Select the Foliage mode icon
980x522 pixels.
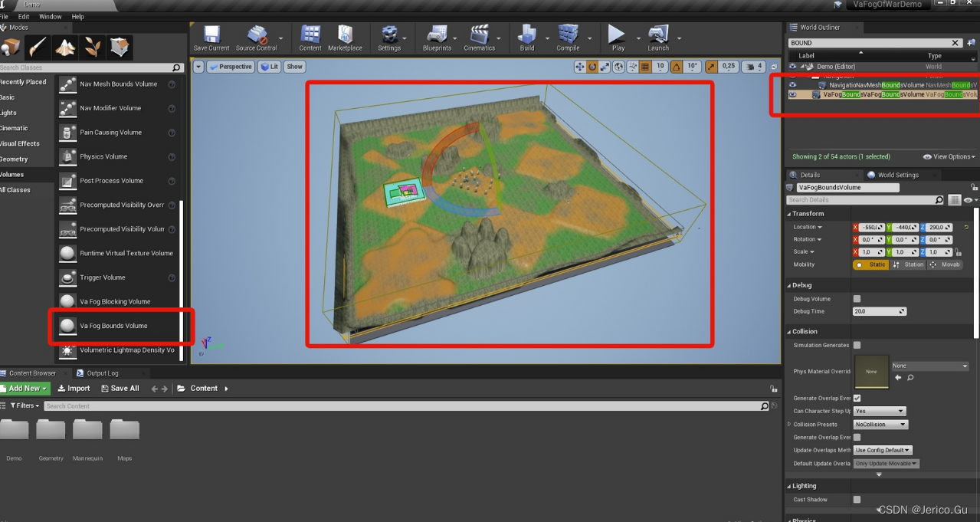(92, 48)
